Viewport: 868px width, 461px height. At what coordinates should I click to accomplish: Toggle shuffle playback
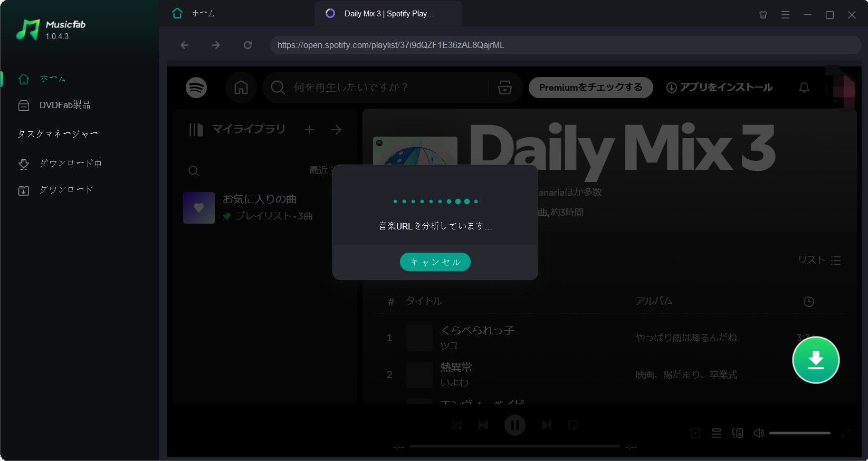tap(457, 425)
